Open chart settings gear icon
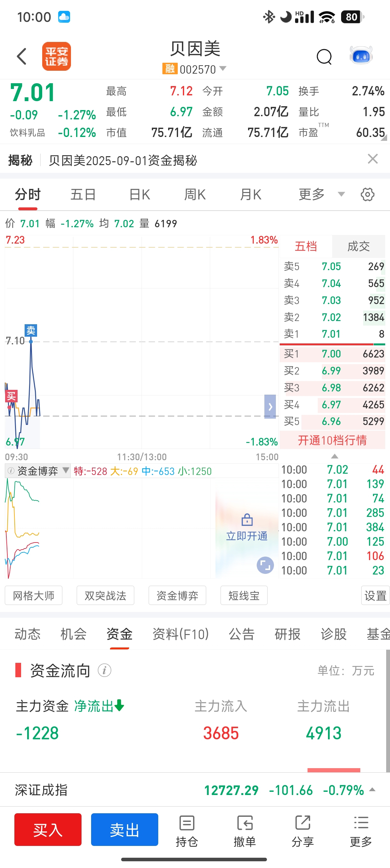 coord(367,194)
